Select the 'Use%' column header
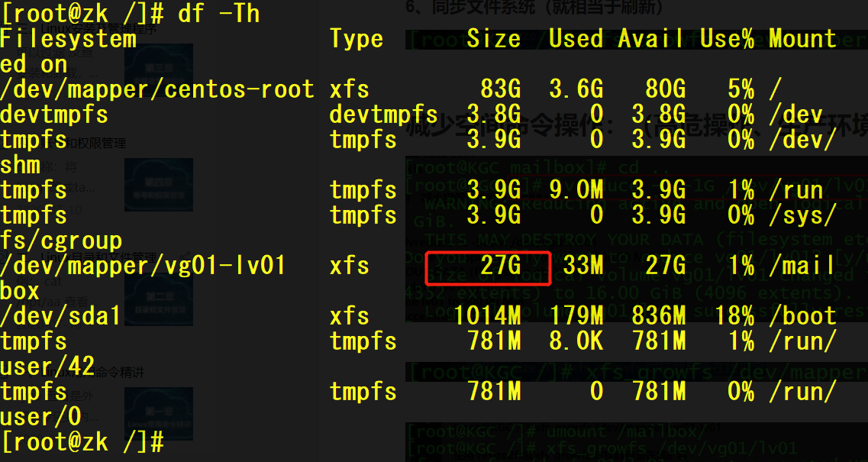 click(x=727, y=39)
